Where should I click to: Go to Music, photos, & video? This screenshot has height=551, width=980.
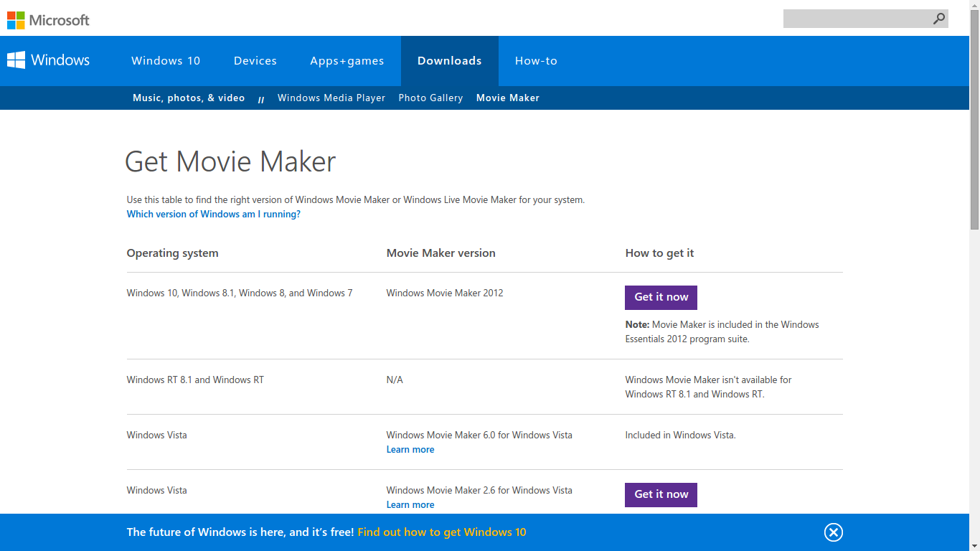189,98
